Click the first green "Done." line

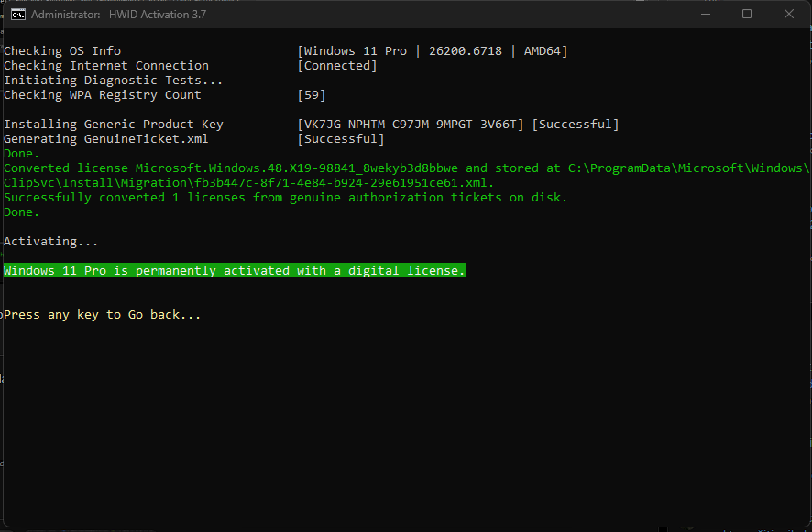click(21, 154)
